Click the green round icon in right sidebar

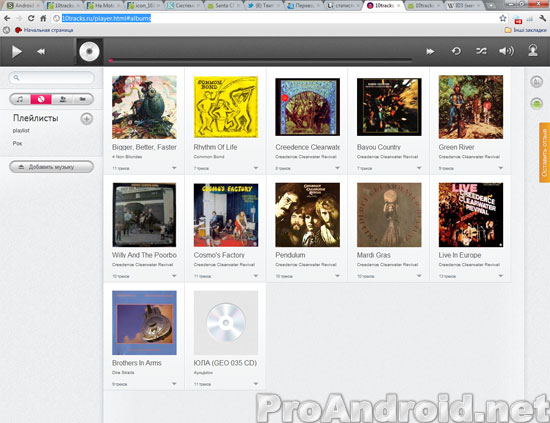pyautogui.click(x=536, y=103)
